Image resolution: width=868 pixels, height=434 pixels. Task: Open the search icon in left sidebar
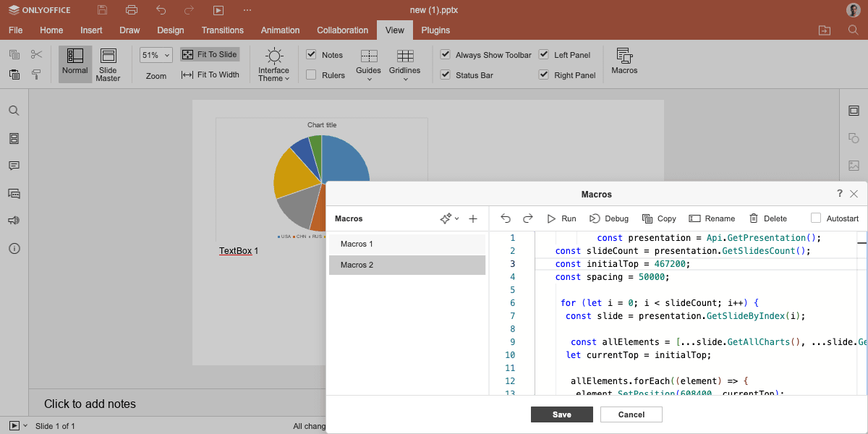point(14,111)
